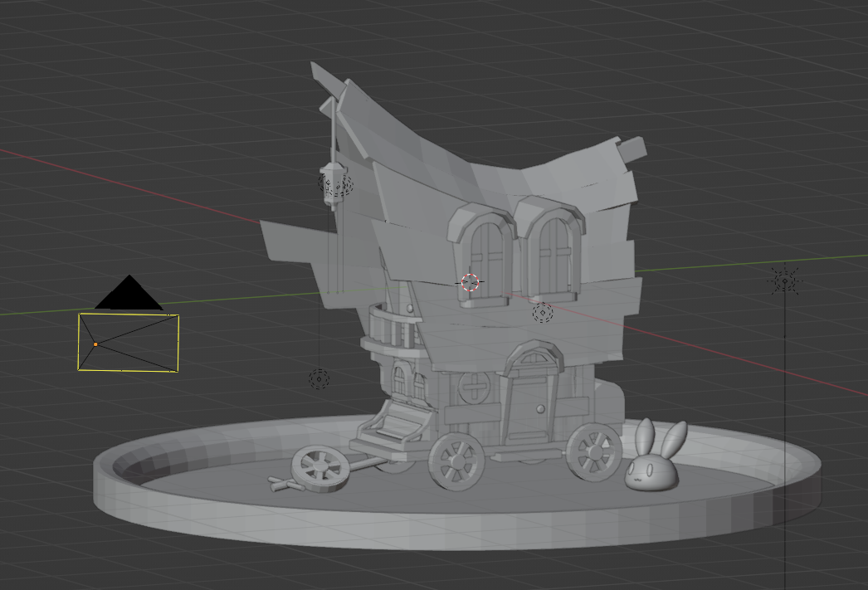Select the point light inside hanging lantern

click(335, 185)
